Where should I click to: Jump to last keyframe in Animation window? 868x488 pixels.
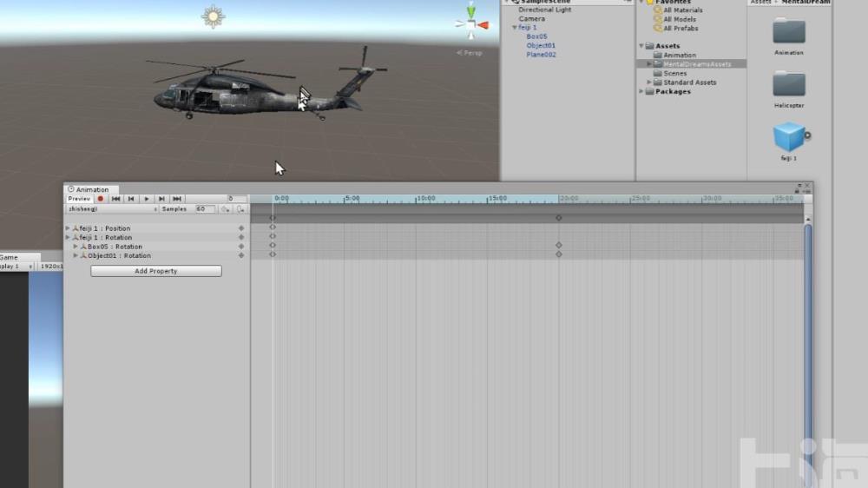(177, 199)
